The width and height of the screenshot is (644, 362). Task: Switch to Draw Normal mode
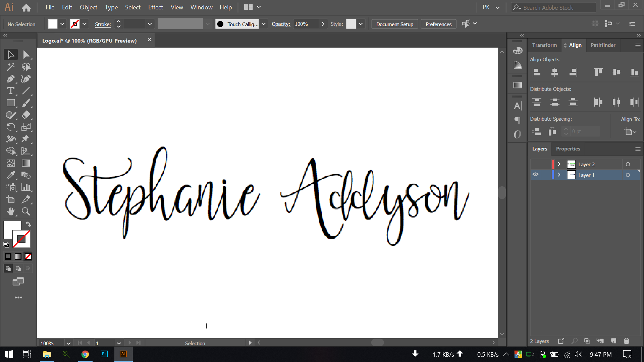8,268
